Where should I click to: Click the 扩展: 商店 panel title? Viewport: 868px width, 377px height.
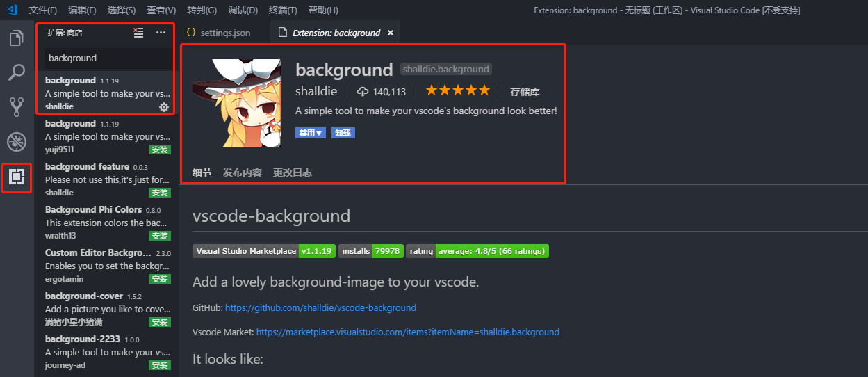coord(65,33)
